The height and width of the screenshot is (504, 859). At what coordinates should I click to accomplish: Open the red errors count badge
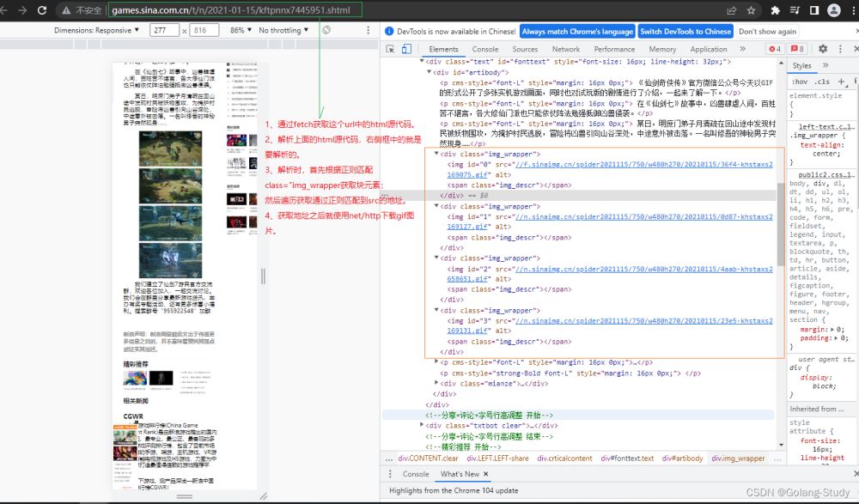[775, 49]
